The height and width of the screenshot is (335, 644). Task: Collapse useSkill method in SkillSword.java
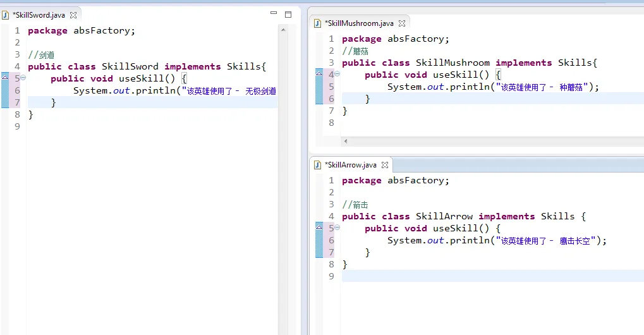(x=23, y=78)
